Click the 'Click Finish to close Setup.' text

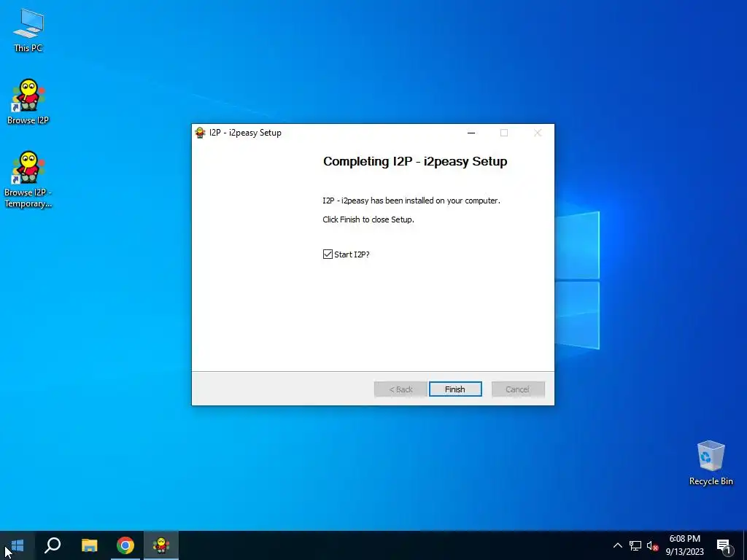[x=368, y=219]
